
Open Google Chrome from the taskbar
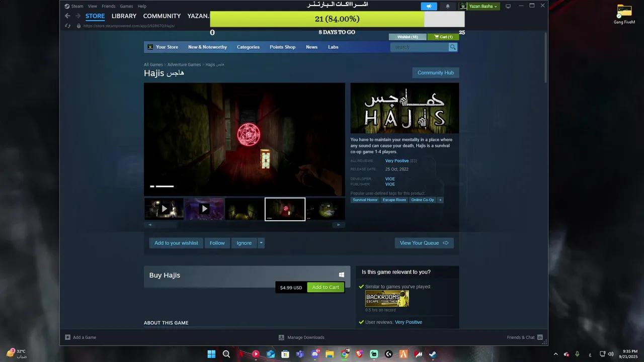345,354
